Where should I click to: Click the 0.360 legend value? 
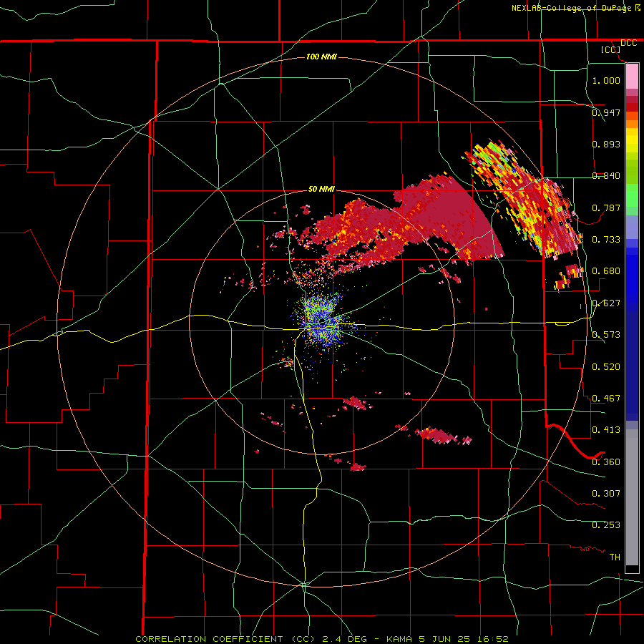click(x=606, y=462)
